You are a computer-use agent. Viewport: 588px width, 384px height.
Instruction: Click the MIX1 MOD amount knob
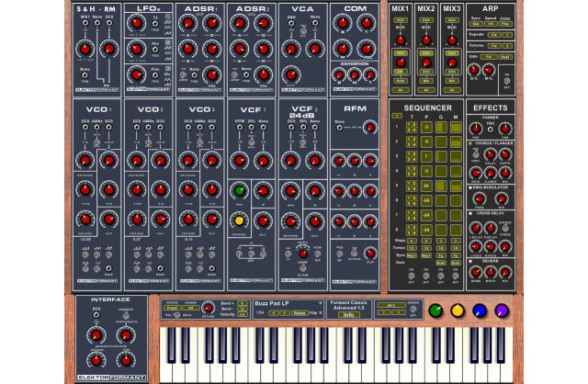click(x=401, y=40)
